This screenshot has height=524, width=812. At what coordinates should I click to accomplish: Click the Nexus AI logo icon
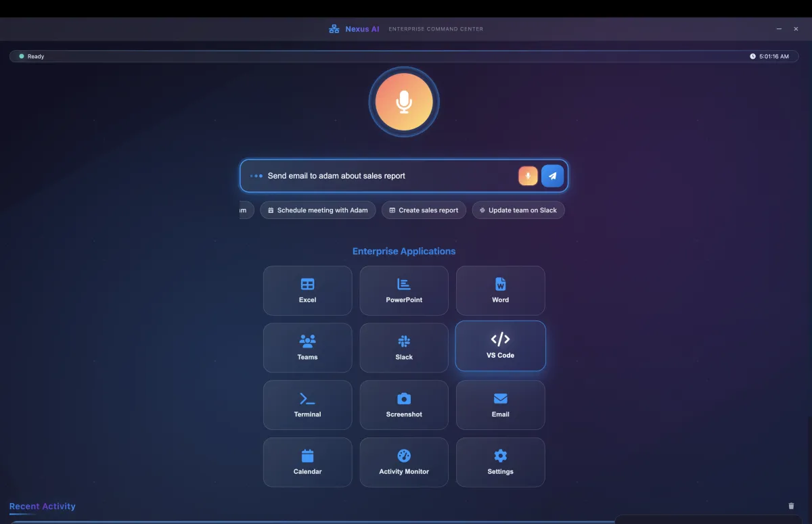point(334,29)
